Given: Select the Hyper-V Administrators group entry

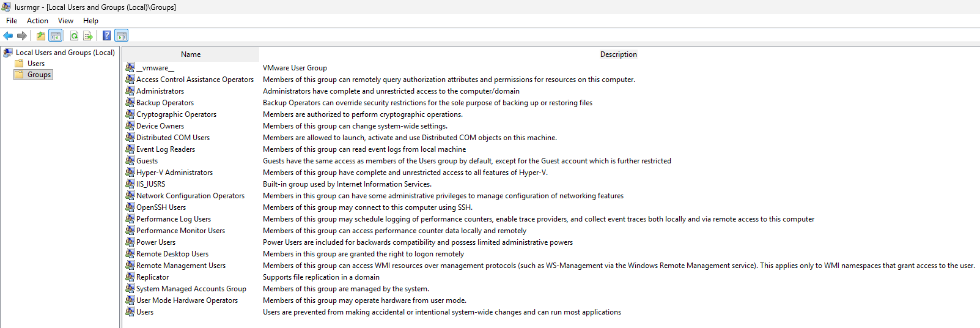Looking at the screenshot, I should click(174, 173).
